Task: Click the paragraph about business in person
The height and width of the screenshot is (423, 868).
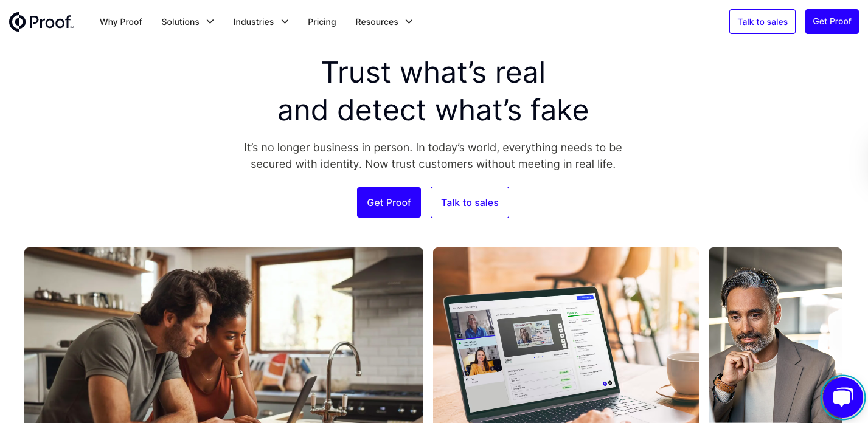Action: point(433,156)
